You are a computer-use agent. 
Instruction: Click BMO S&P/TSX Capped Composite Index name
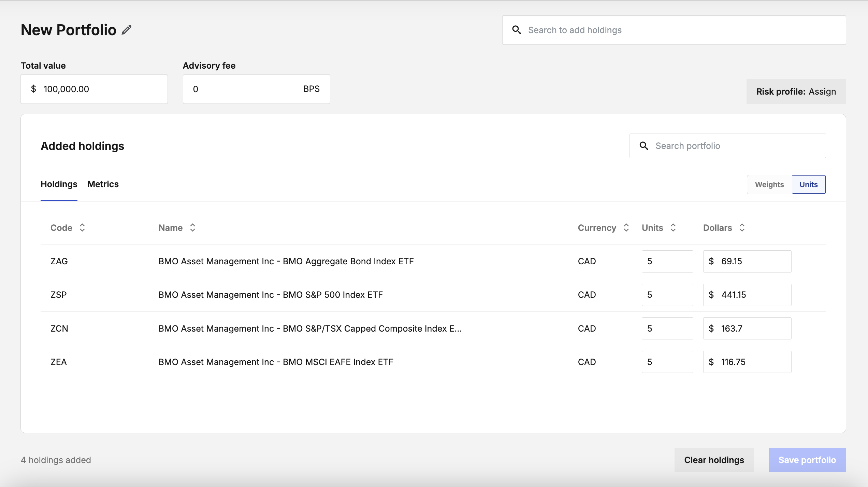point(310,329)
